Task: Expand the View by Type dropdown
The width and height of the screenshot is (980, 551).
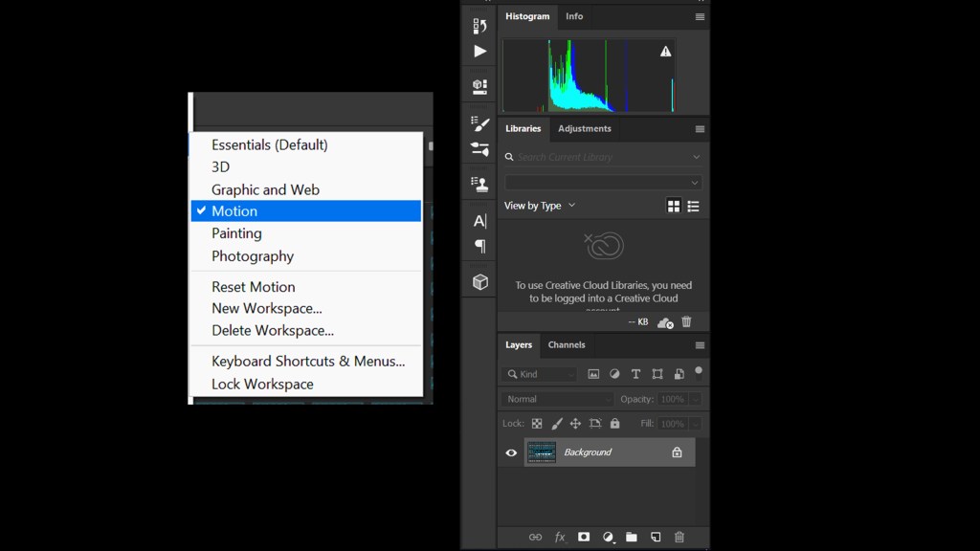Action: tap(541, 206)
